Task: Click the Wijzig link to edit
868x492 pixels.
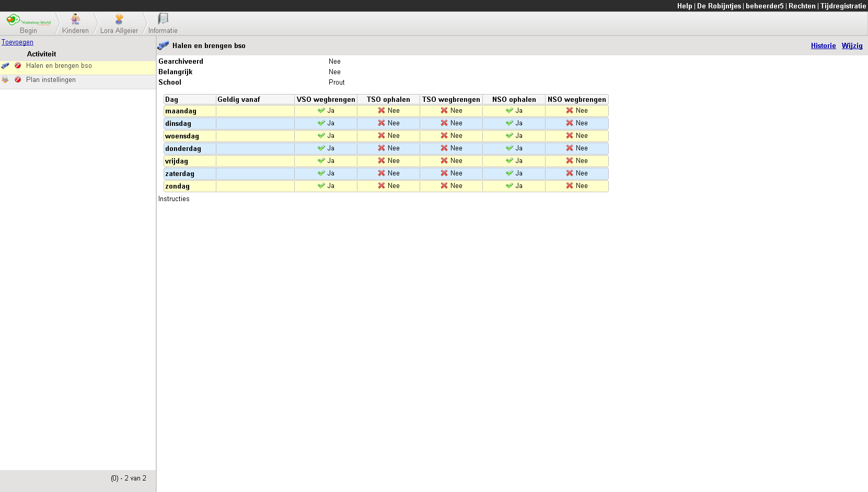Action: (x=852, y=46)
